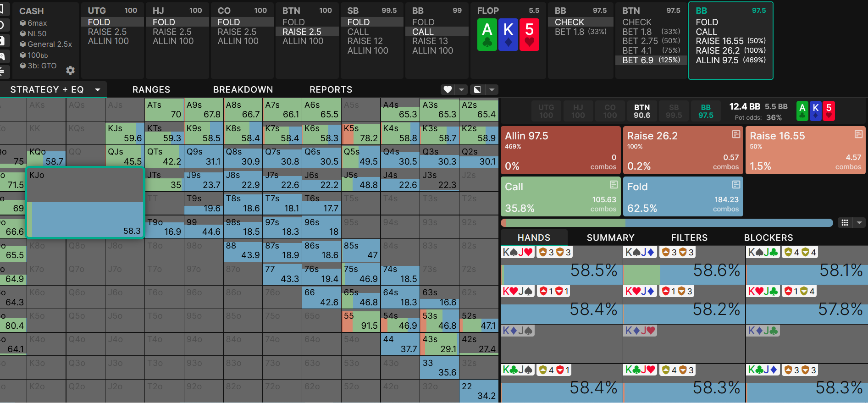This screenshot has width=868, height=403.
Task: Choose ALLIN 97.5 (469%) in BB 97.5 panel
Action: tap(731, 60)
